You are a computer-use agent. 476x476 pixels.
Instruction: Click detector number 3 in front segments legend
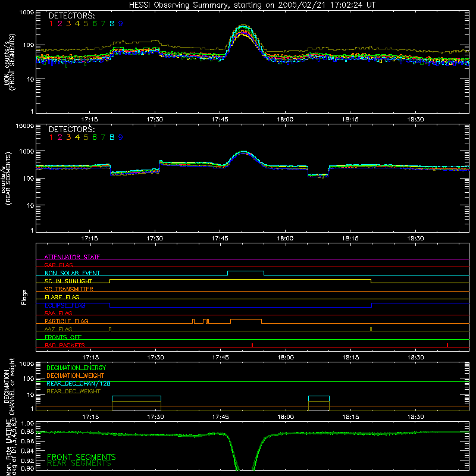point(68,24)
